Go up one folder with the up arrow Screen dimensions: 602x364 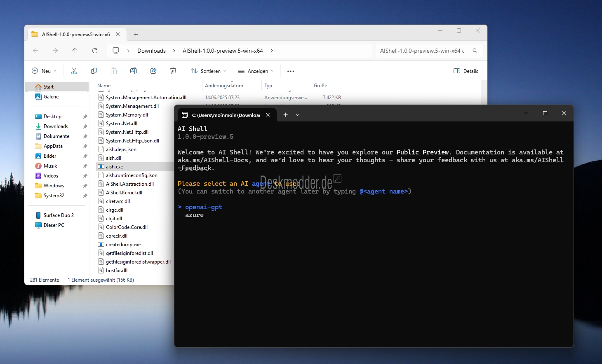pos(75,51)
